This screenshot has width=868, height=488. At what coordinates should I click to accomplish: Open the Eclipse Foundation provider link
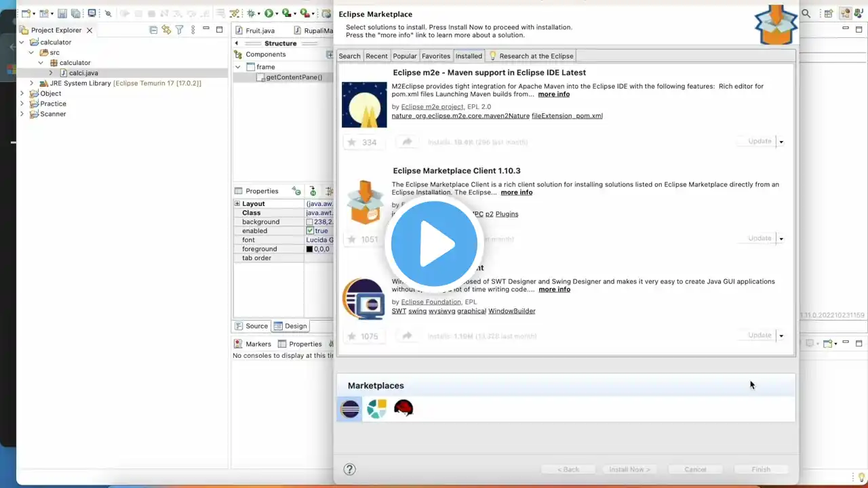point(431,302)
